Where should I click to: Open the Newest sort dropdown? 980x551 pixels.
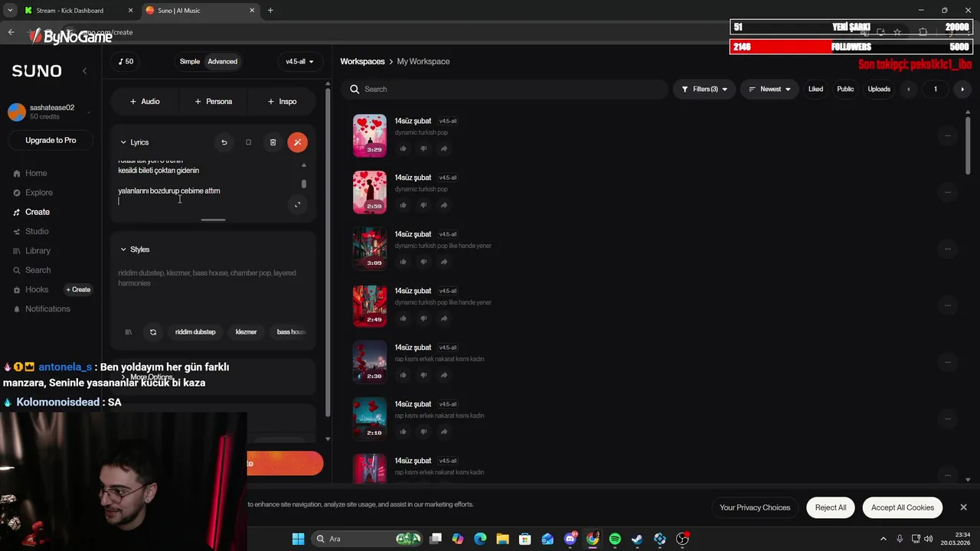tap(769, 90)
